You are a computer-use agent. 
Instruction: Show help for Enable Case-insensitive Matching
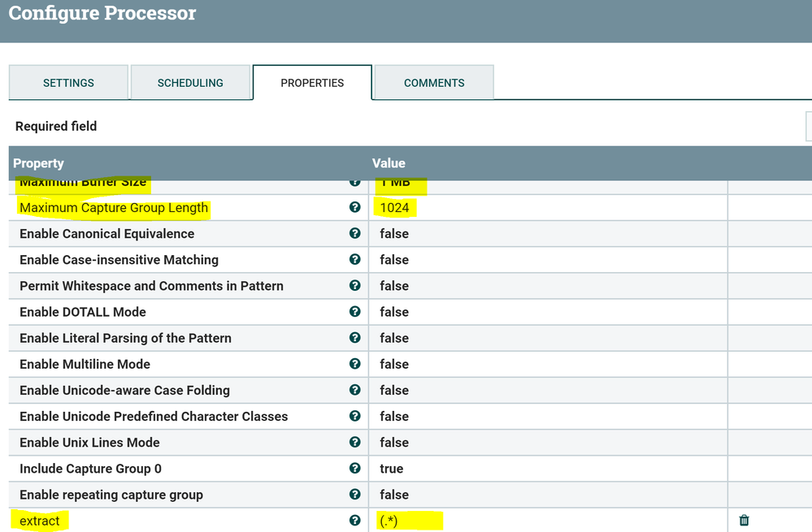coord(354,260)
